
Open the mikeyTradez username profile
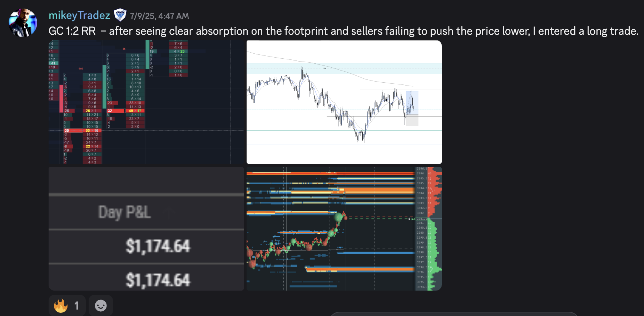[x=79, y=15]
